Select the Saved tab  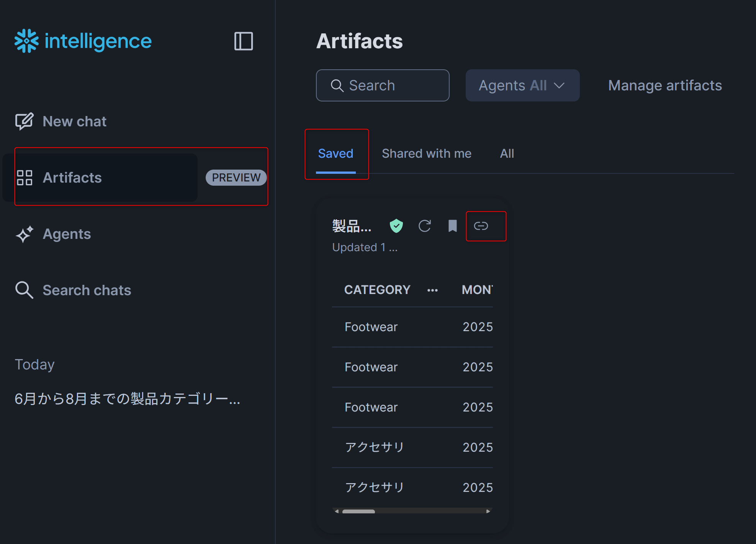(335, 154)
